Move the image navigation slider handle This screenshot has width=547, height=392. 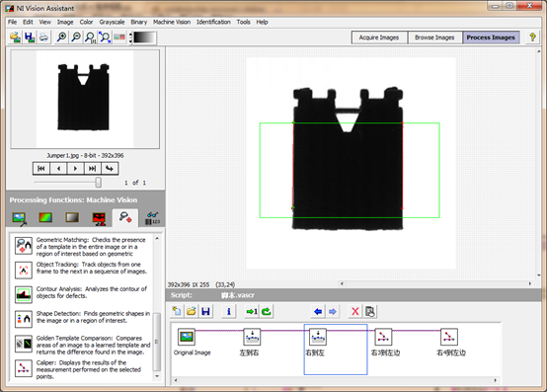pyautogui.click(x=99, y=182)
